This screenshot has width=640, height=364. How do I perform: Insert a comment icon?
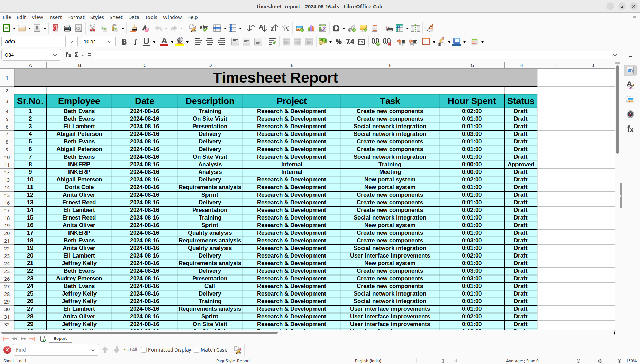pos(363,28)
